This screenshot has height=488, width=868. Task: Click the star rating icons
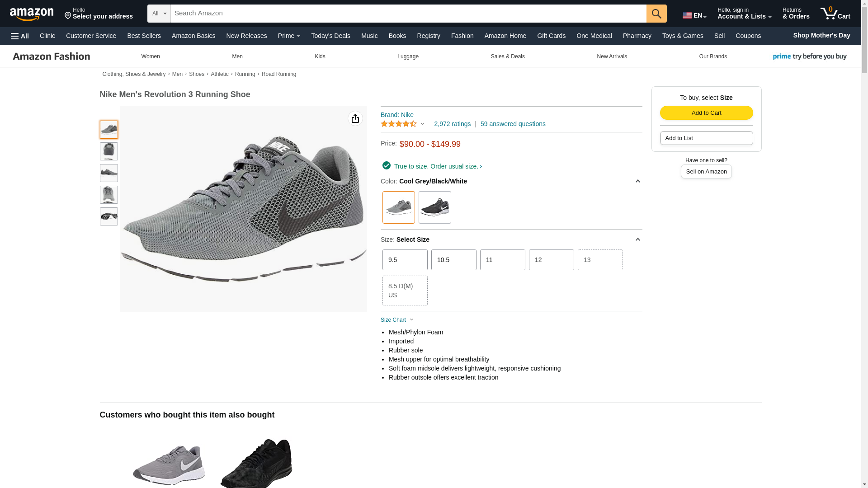pos(399,124)
